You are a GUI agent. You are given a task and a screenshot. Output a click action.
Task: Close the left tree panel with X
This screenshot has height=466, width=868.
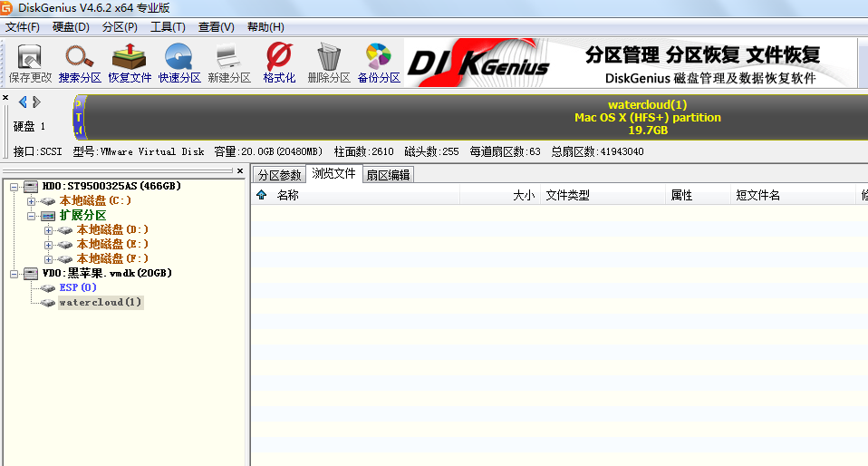coord(240,170)
